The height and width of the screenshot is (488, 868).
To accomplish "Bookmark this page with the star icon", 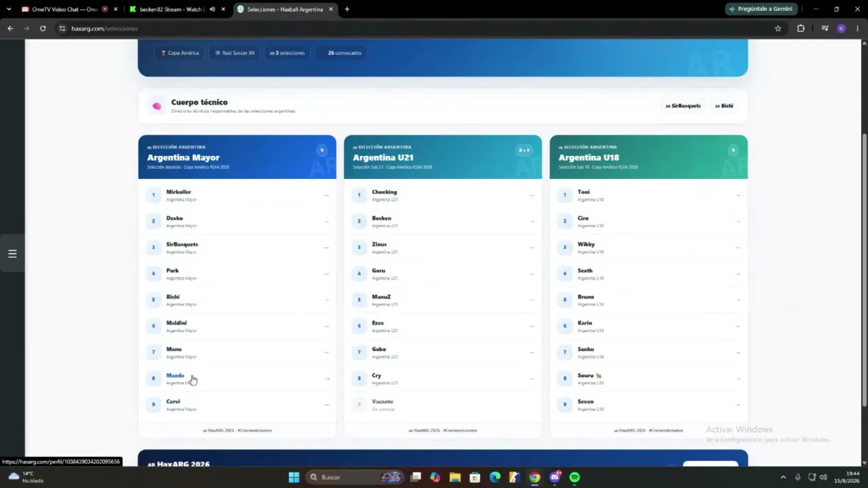I will (x=778, y=28).
